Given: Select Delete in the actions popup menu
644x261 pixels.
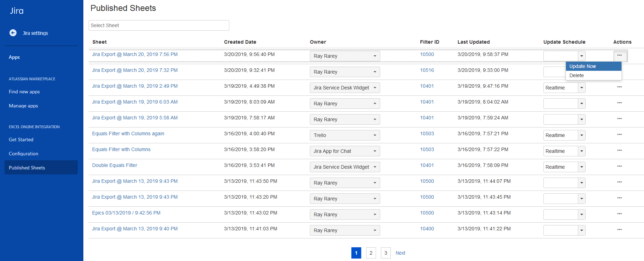Looking at the screenshot, I should click(x=576, y=75).
